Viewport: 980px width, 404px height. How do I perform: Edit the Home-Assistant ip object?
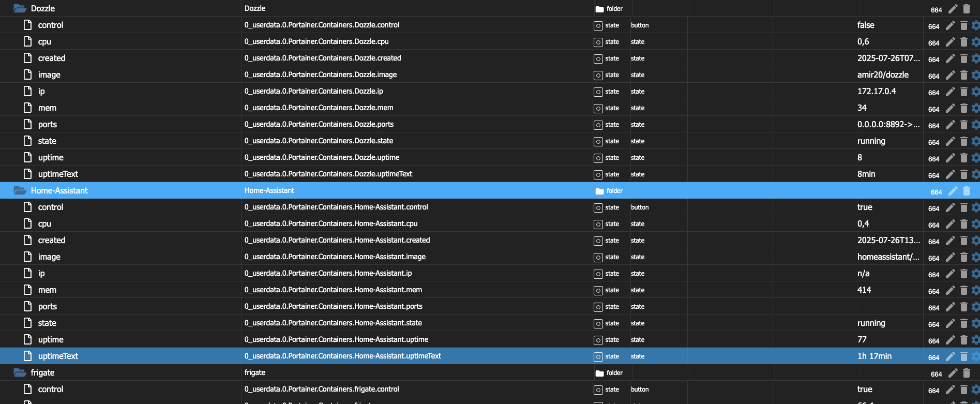(x=951, y=274)
